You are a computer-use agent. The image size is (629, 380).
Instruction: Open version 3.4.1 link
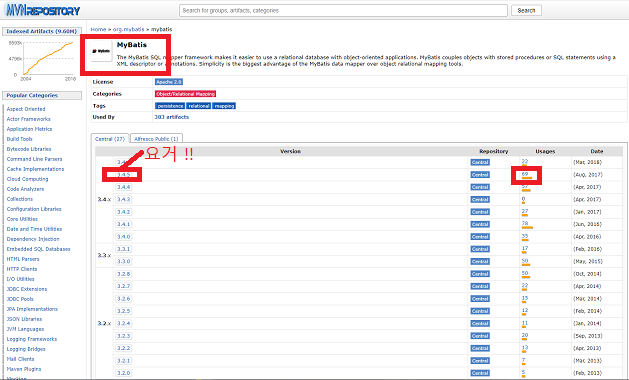pos(124,224)
